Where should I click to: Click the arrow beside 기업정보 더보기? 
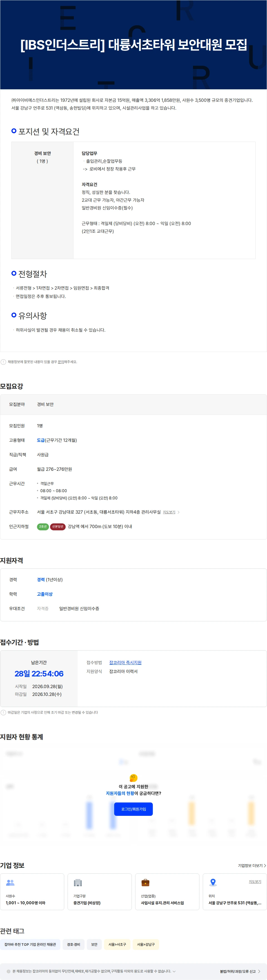pos(265,865)
